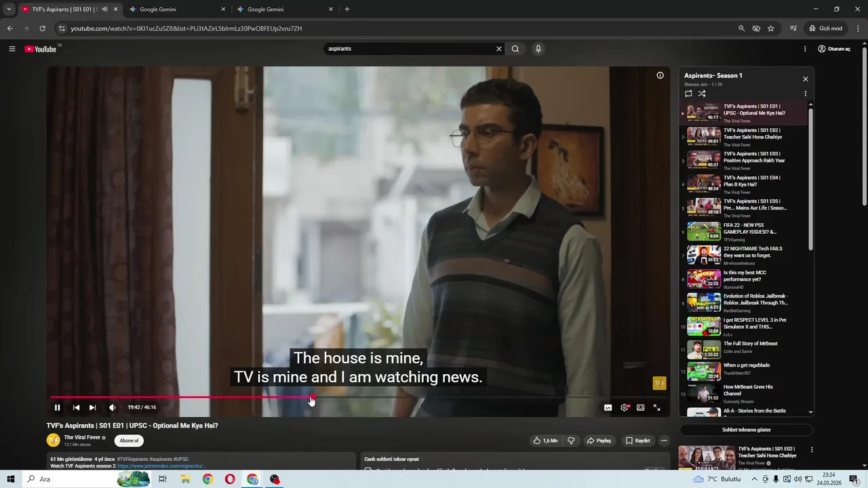Open the player settings gear
868x488 pixels.
625,407
